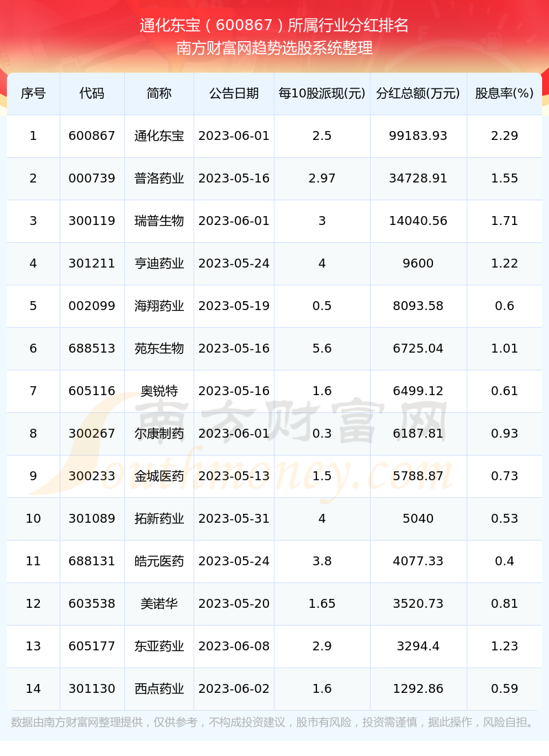Click the 通化东宝 company name link
This screenshot has width=549, height=756.
[x=159, y=135]
